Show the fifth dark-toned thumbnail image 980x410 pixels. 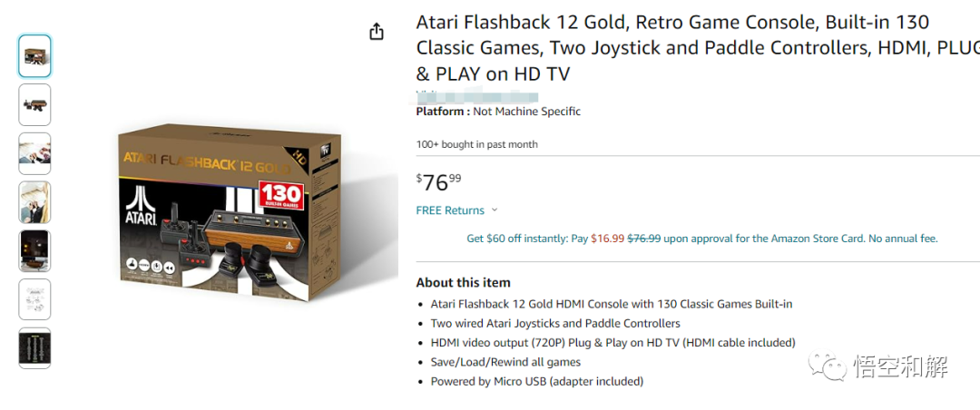[x=35, y=251]
